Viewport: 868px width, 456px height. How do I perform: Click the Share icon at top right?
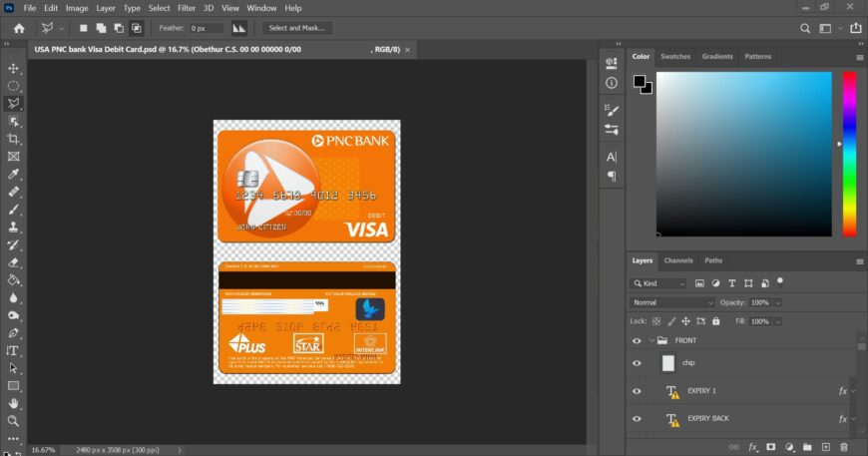[x=856, y=28]
